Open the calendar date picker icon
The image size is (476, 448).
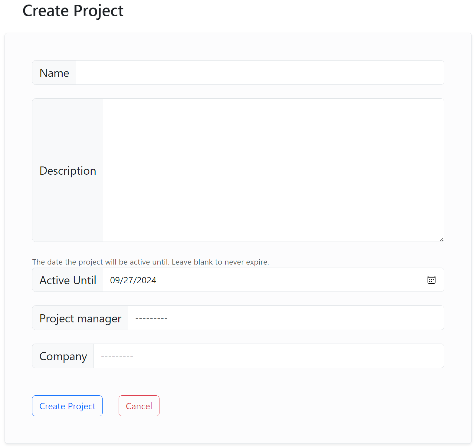click(x=431, y=280)
